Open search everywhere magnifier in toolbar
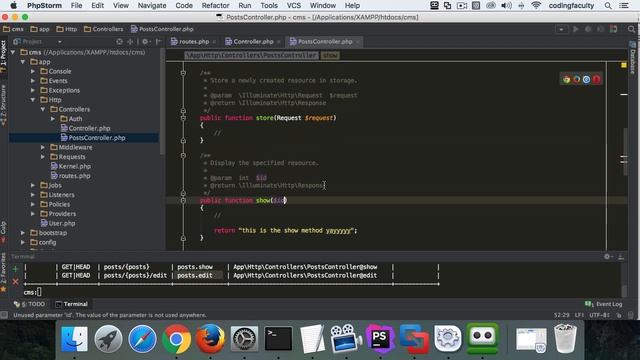The width and height of the screenshot is (640, 360). pos(631,29)
